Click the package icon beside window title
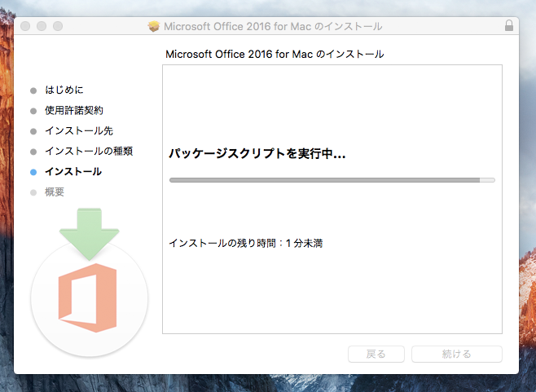Viewport: 536px width, 392px height. (154, 26)
